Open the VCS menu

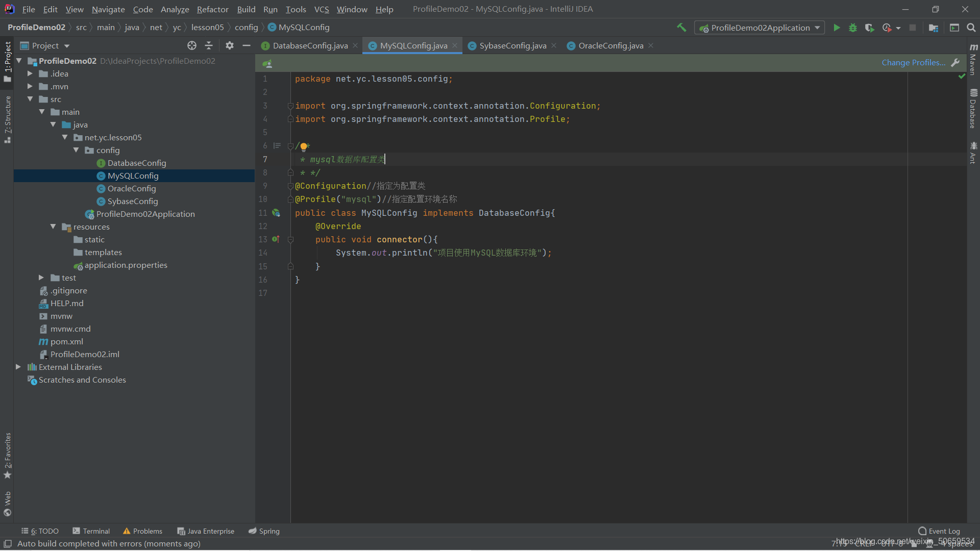pos(322,9)
